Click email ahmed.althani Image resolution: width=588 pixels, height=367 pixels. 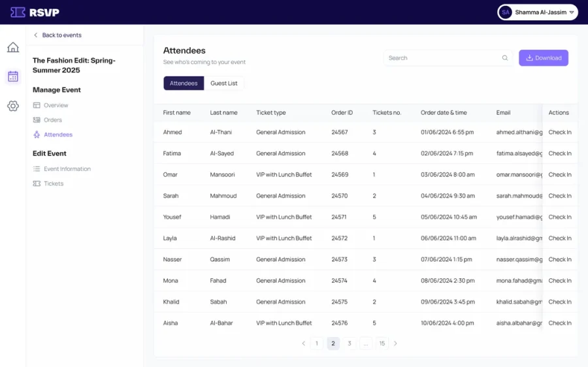coord(519,132)
